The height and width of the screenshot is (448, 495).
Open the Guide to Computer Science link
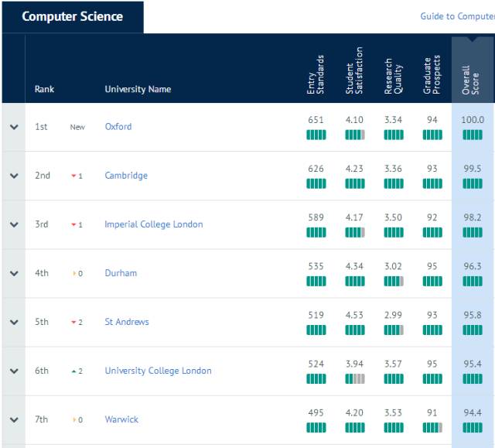tap(457, 16)
